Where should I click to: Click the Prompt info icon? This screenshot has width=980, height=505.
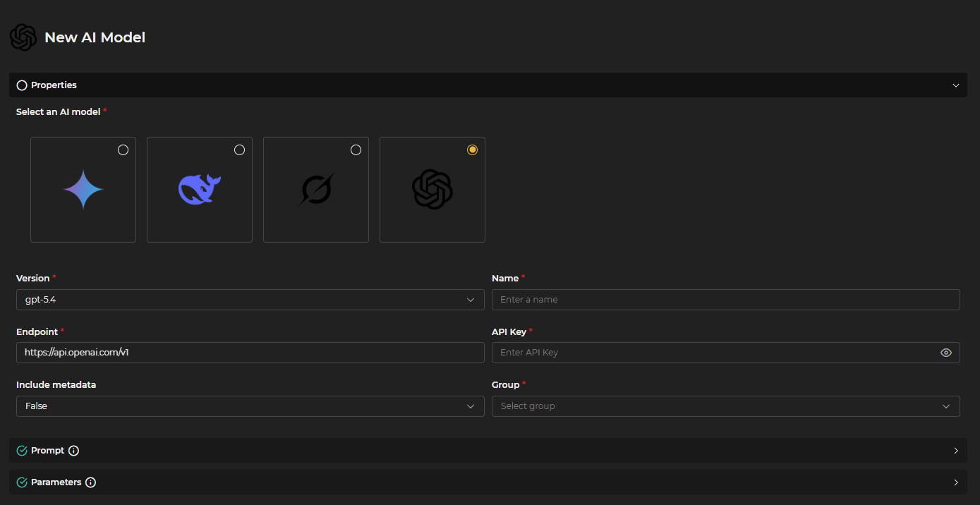(x=73, y=451)
